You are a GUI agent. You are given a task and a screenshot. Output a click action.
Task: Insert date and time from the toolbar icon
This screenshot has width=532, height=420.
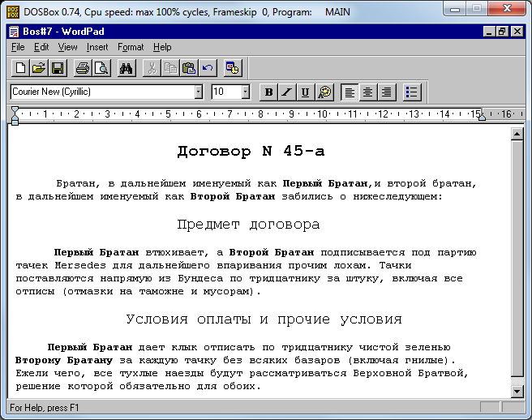(233, 68)
